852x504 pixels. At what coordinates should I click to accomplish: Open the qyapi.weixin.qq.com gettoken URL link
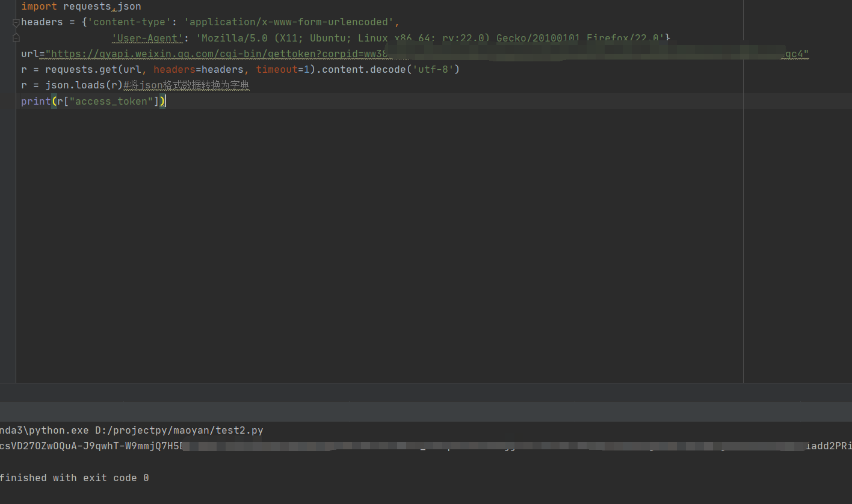(x=427, y=54)
